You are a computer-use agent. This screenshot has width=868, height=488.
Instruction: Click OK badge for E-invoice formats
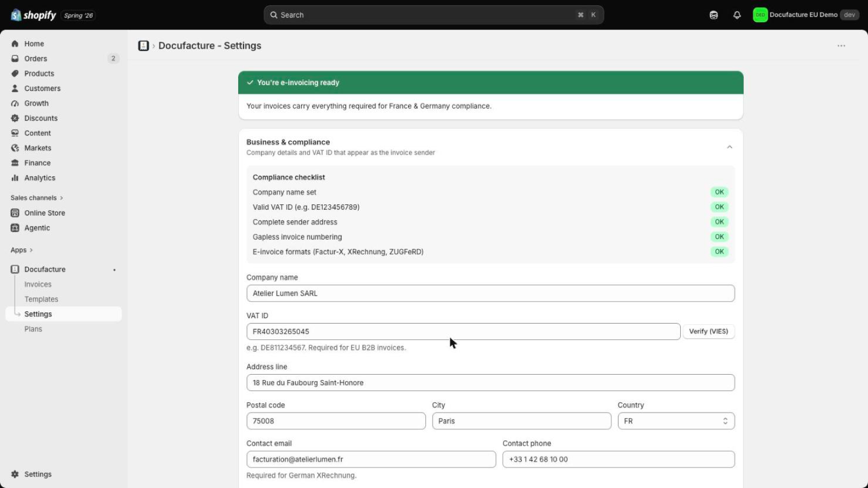coord(719,252)
